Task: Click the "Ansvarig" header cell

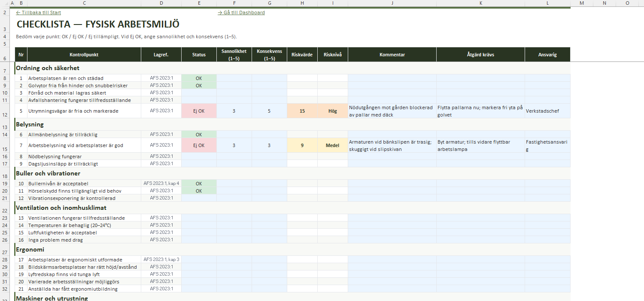Action: click(547, 55)
